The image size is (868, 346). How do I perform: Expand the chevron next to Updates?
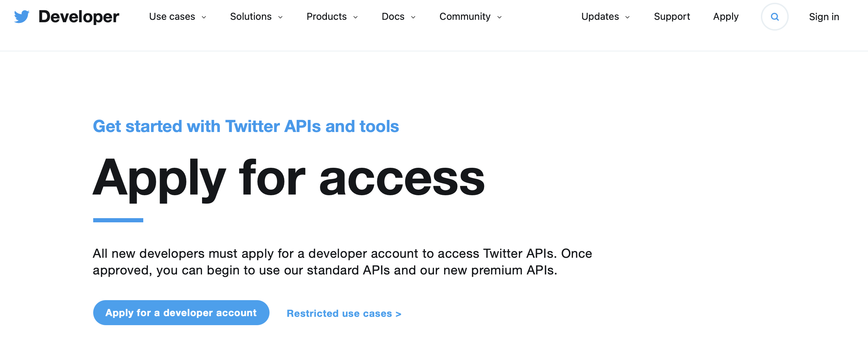point(627,17)
